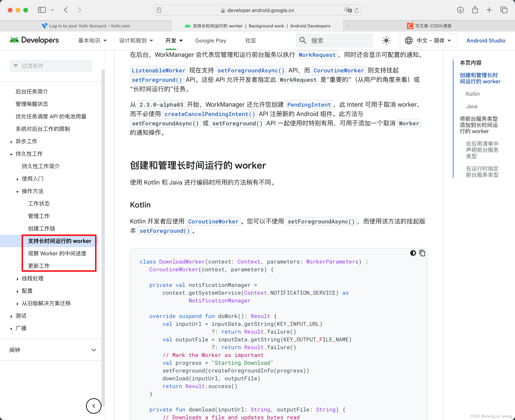This screenshot has width=515, height=420.
Task: Open the language selector 中文 – 简体
Action: click(428, 40)
